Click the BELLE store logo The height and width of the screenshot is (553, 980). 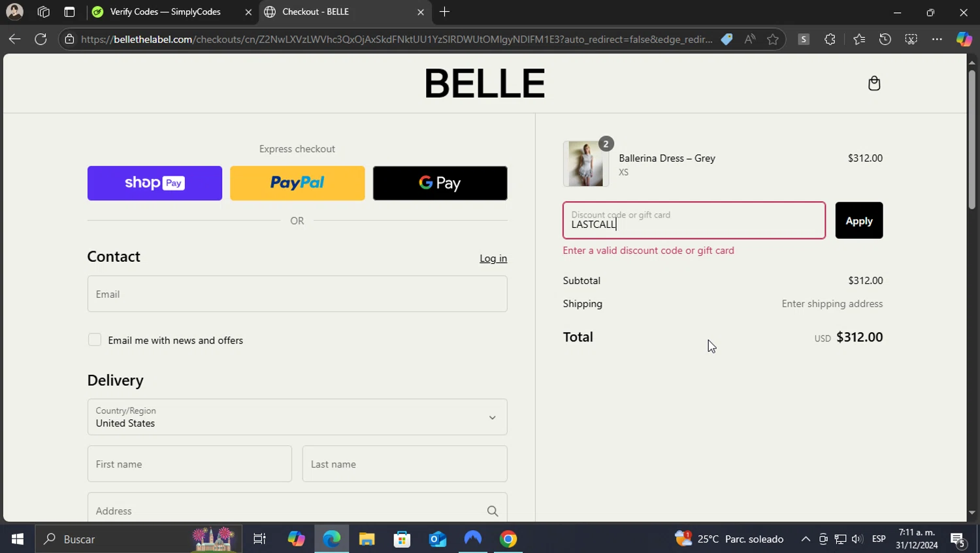coord(484,83)
